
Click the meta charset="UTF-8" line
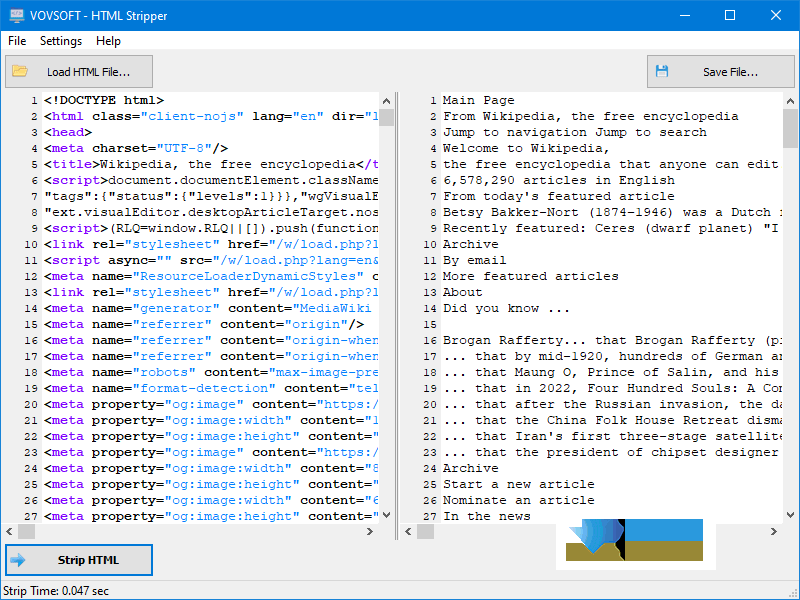(x=136, y=148)
